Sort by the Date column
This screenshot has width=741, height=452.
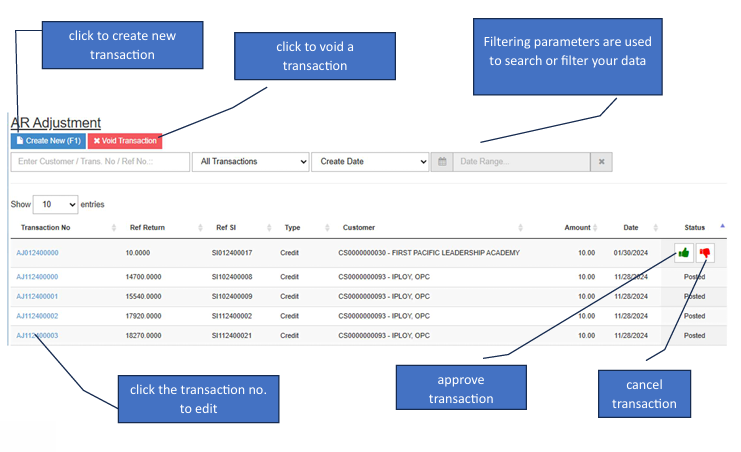(655, 228)
